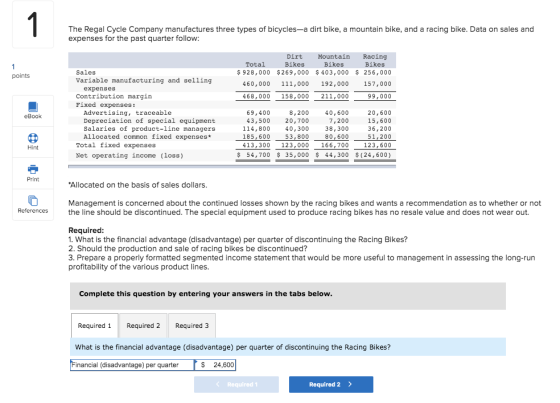
Task: Click the Hint lifebuoy icon
Action: pyautogui.click(x=33, y=138)
